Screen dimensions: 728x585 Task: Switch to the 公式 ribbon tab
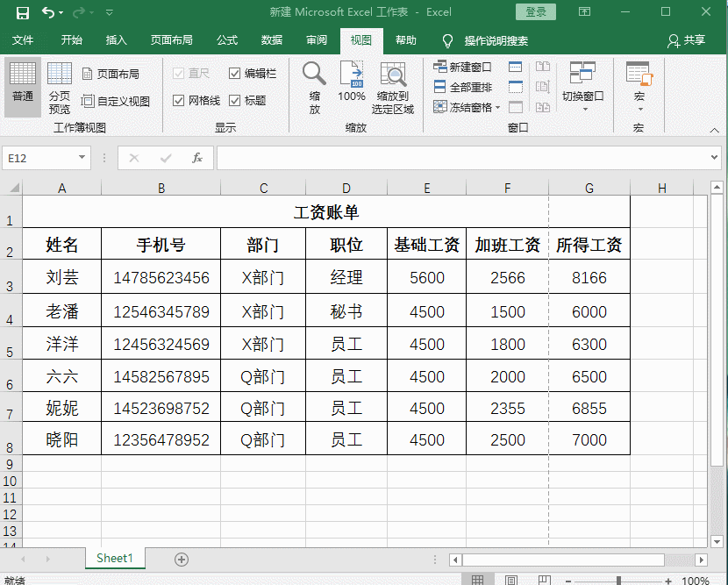pyautogui.click(x=226, y=39)
